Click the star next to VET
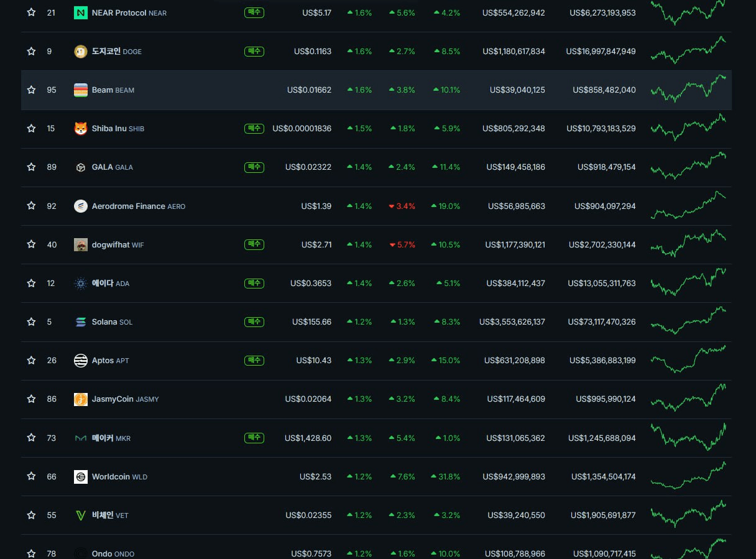The height and width of the screenshot is (559, 756). [x=31, y=515]
